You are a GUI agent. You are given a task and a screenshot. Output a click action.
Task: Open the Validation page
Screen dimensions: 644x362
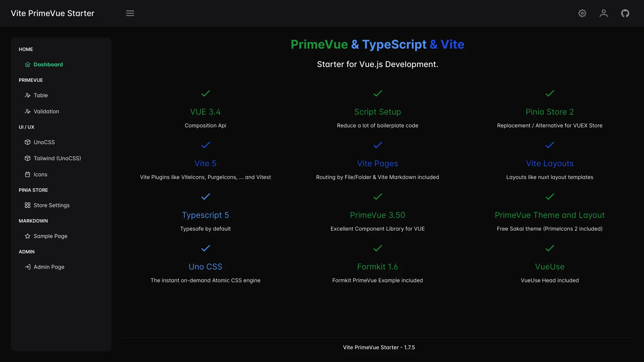(61, 112)
